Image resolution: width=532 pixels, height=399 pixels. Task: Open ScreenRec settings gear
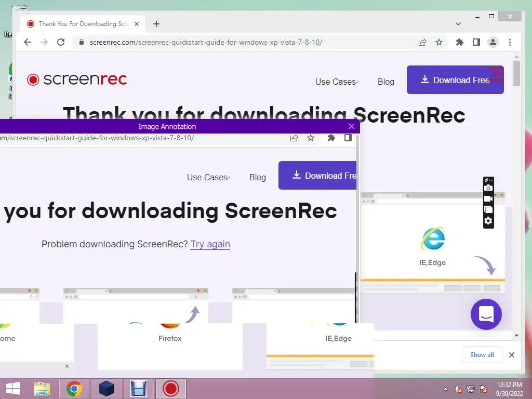[x=488, y=221]
